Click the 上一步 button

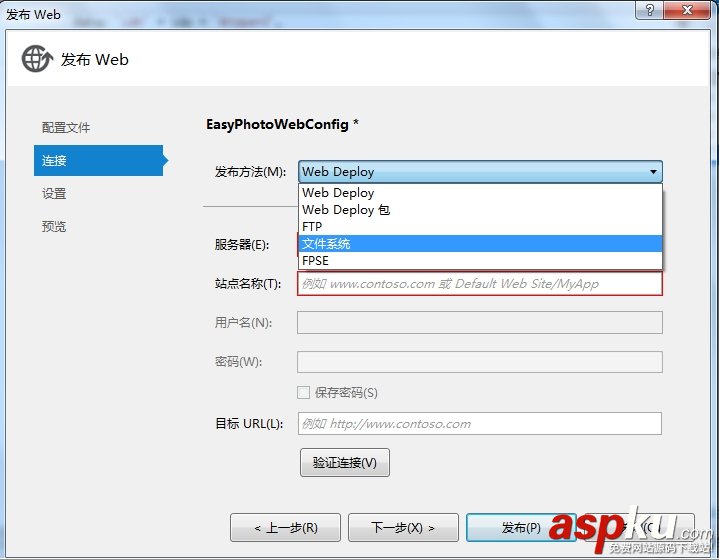(x=285, y=527)
